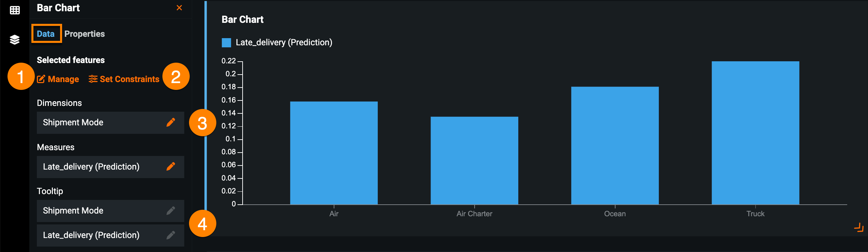Open the table grid view icon
Image resolution: width=868 pixels, height=252 pixels.
click(15, 10)
